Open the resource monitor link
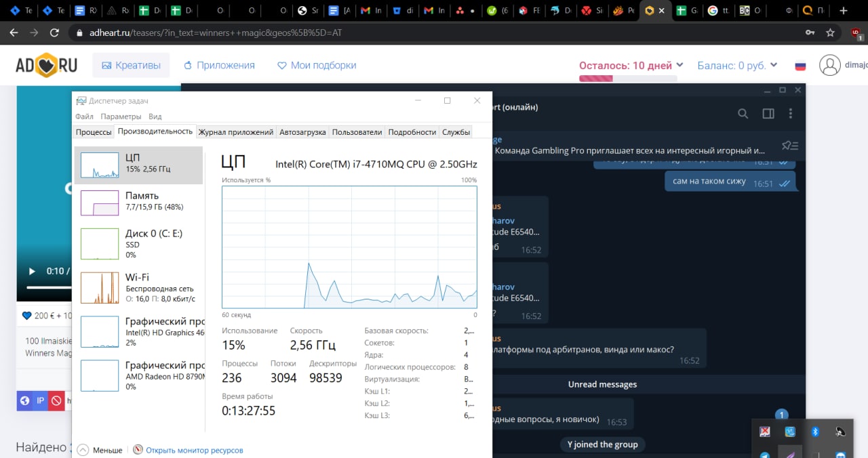868x458 pixels. (194, 450)
